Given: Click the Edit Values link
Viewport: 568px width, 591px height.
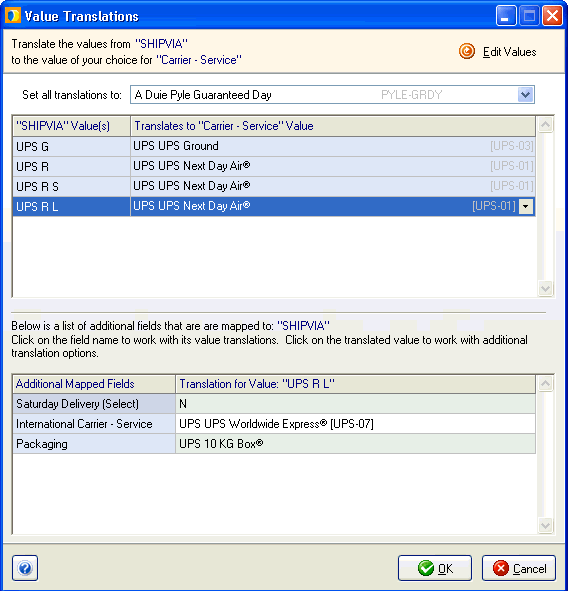Looking at the screenshot, I should click(x=510, y=52).
